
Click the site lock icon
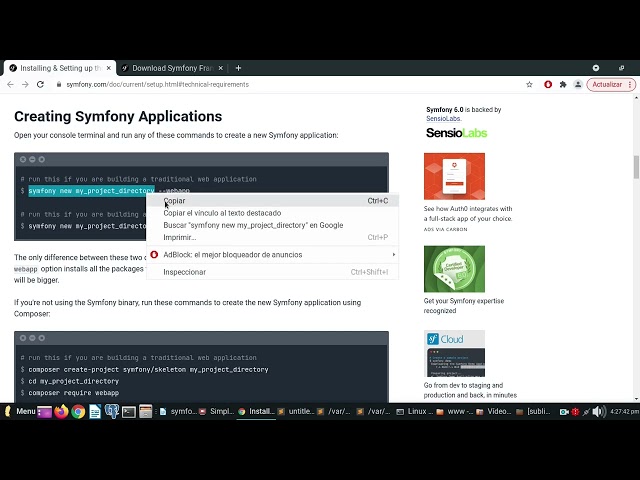point(59,84)
